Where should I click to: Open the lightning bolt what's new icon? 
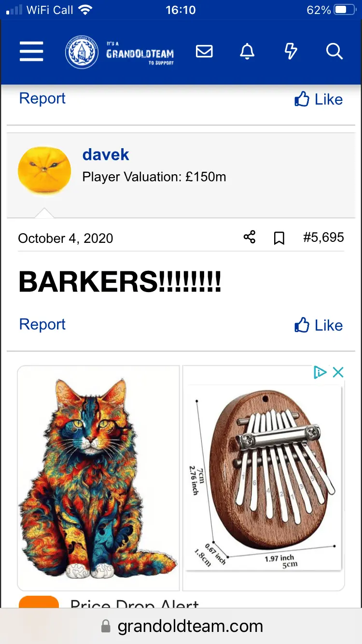point(291,51)
